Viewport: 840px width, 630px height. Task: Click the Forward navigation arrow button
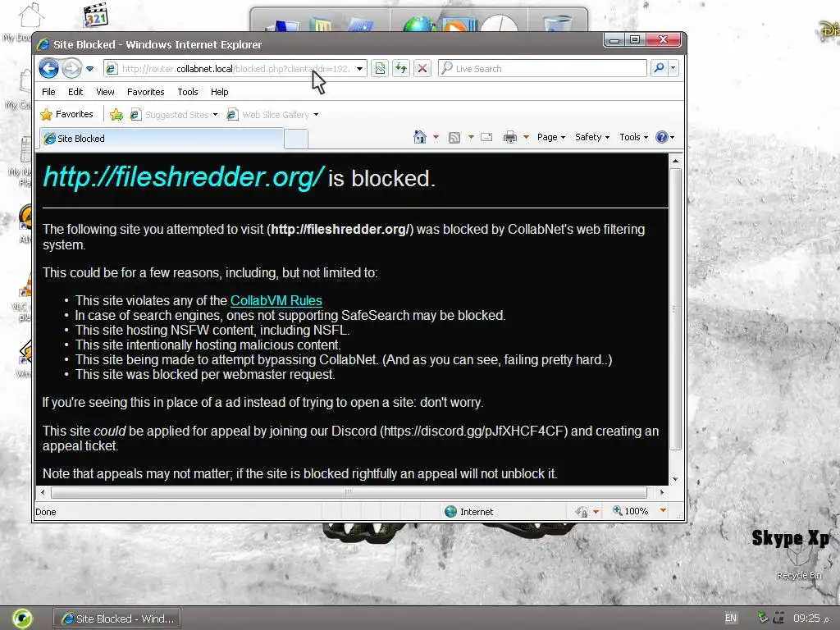point(71,69)
